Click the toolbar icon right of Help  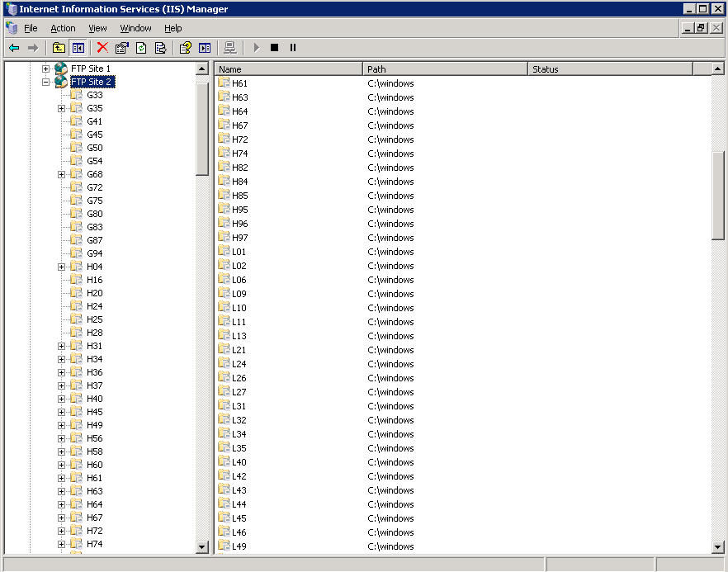tap(205, 48)
